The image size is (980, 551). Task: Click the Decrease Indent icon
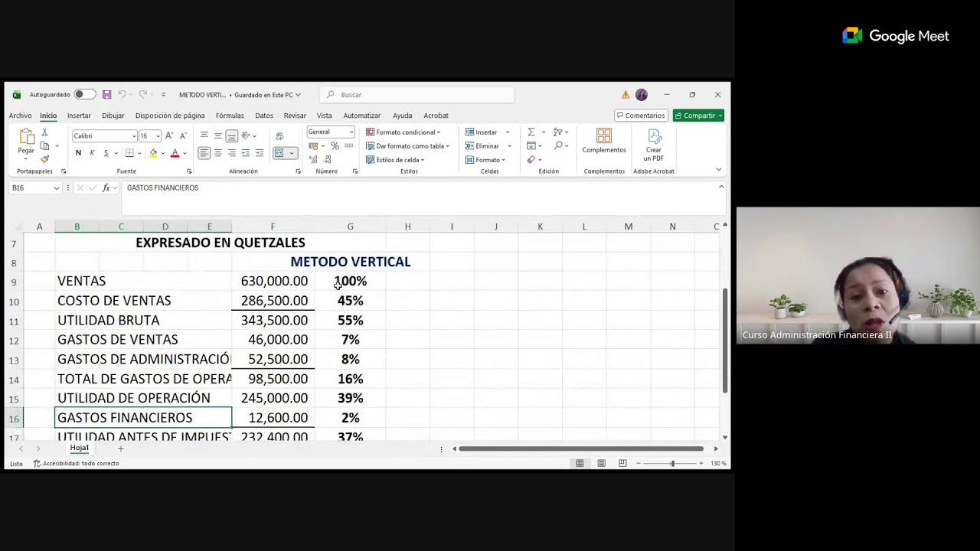click(x=246, y=153)
